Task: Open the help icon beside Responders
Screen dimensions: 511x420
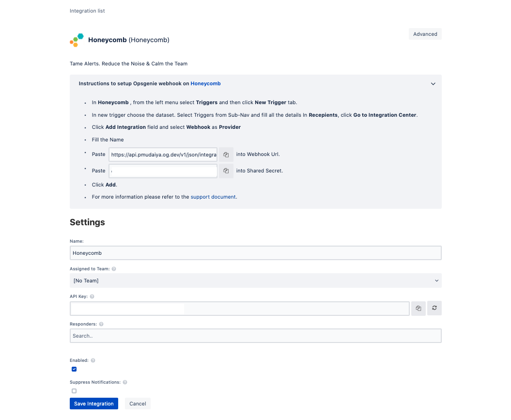Action: (101, 324)
